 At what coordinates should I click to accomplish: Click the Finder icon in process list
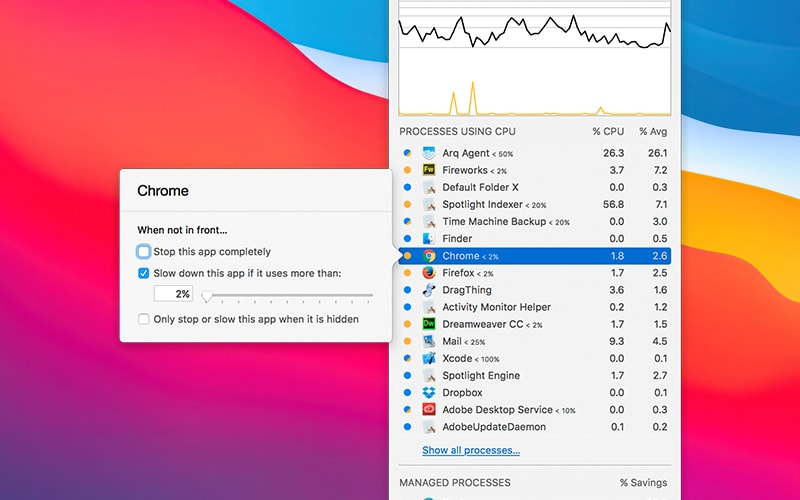[429, 239]
